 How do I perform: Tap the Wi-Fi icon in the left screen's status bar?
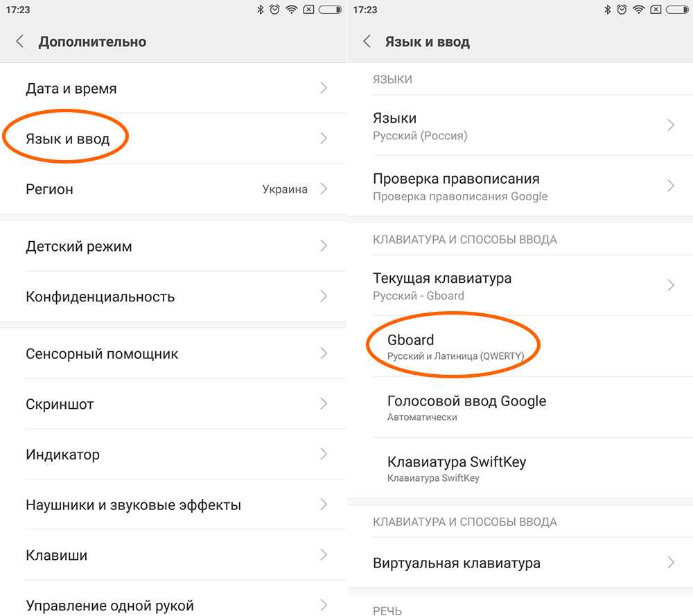point(292,10)
